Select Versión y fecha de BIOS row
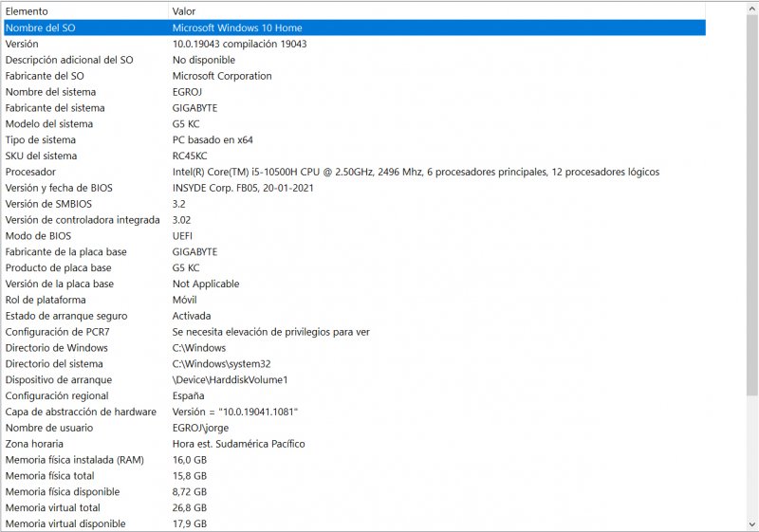 pyautogui.click(x=354, y=187)
